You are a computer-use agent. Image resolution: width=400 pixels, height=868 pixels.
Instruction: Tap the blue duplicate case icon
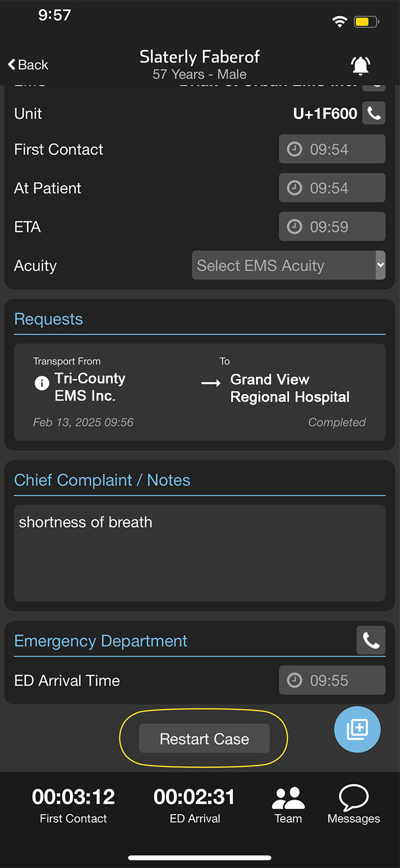[357, 730]
